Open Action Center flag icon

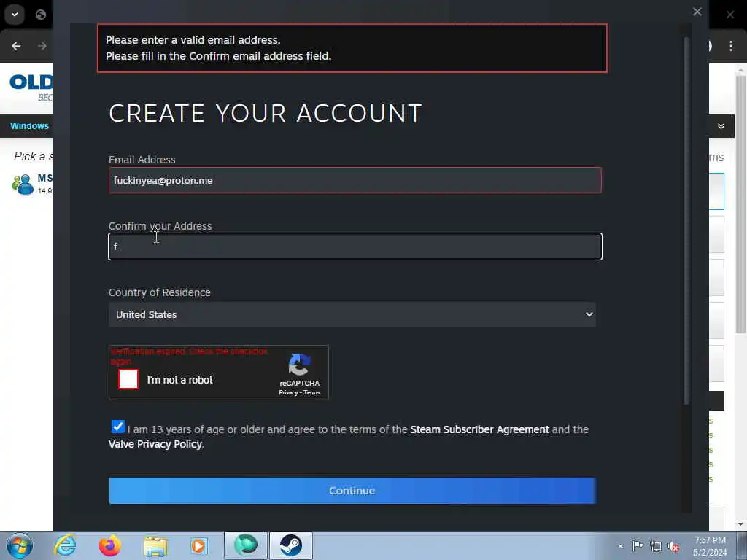638,545
